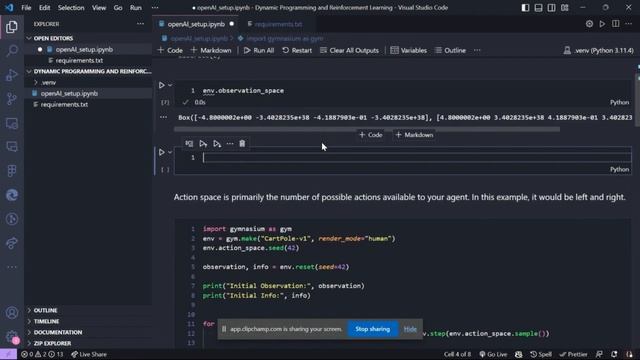Hide the screen sharing notification
Viewport: 640px width, 360px height.
coord(410,329)
